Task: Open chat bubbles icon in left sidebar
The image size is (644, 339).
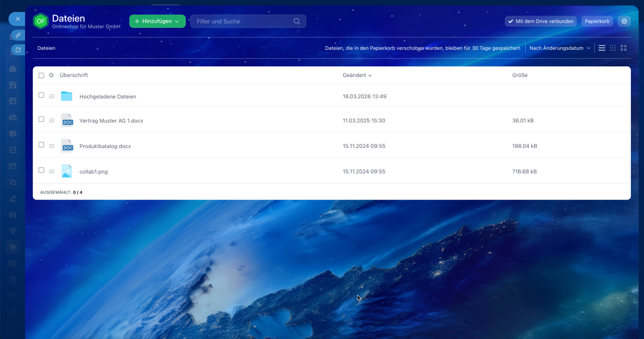Action: 13,182
